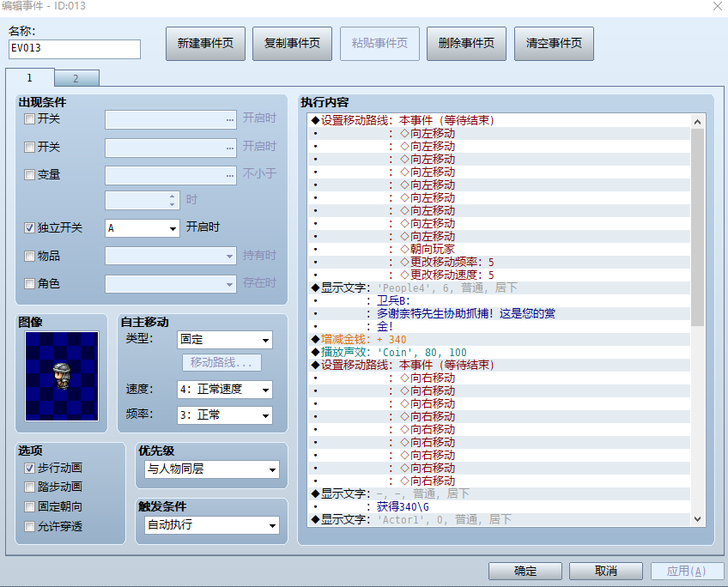Confirm with the 确定 button

coord(525,571)
